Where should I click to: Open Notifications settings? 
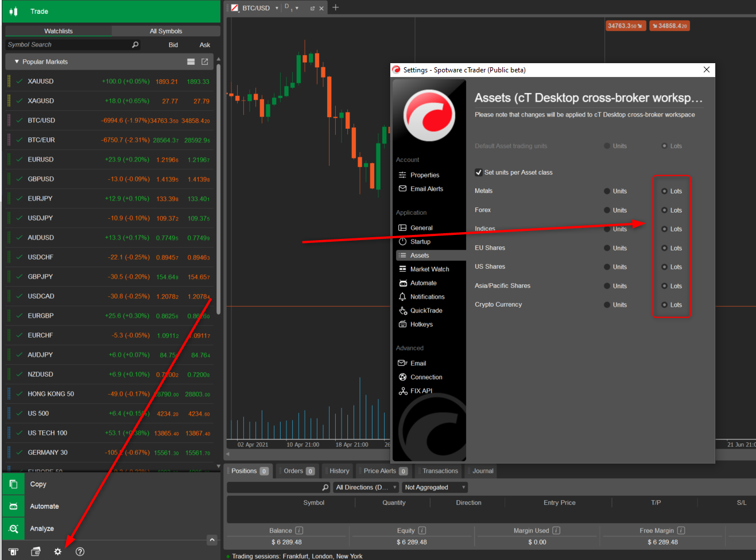(427, 297)
